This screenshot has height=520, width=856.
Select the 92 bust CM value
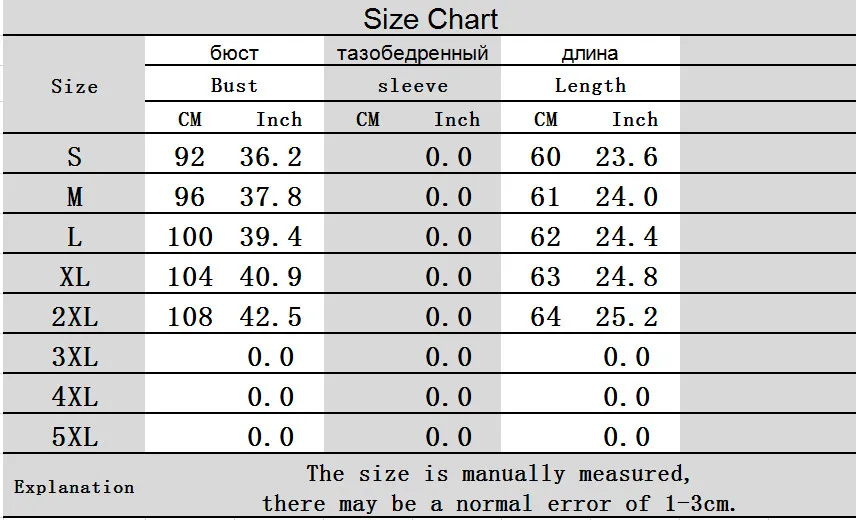point(189,157)
